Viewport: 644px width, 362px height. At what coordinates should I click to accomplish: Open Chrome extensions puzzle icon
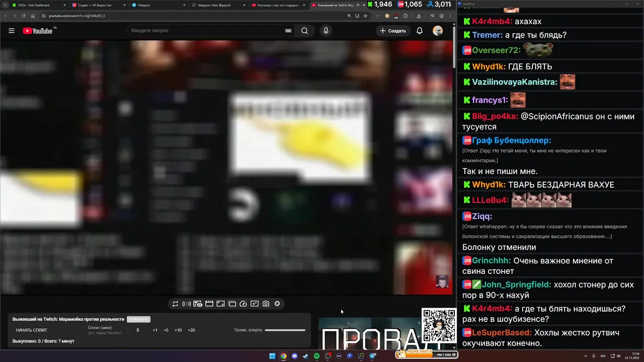[405, 16]
